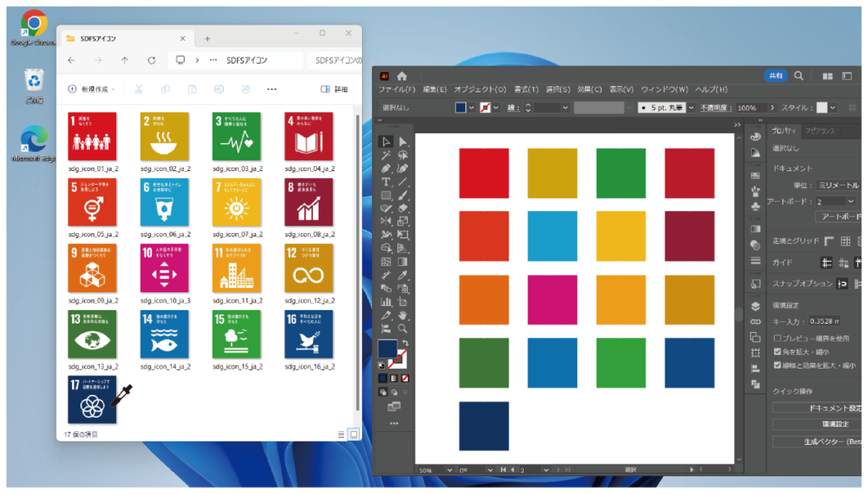Select the Lasso tool
Viewport: 868px width, 494px height.
(x=403, y=155)
